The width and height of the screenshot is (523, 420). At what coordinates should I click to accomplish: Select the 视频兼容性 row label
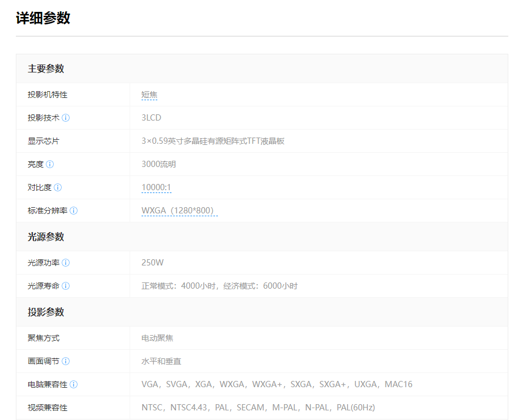pos(48,408)
